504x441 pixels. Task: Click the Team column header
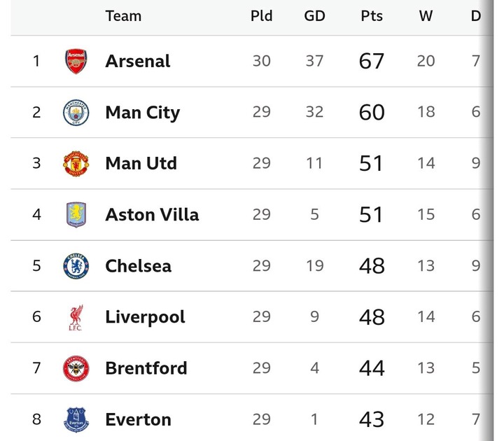[123, 16]
